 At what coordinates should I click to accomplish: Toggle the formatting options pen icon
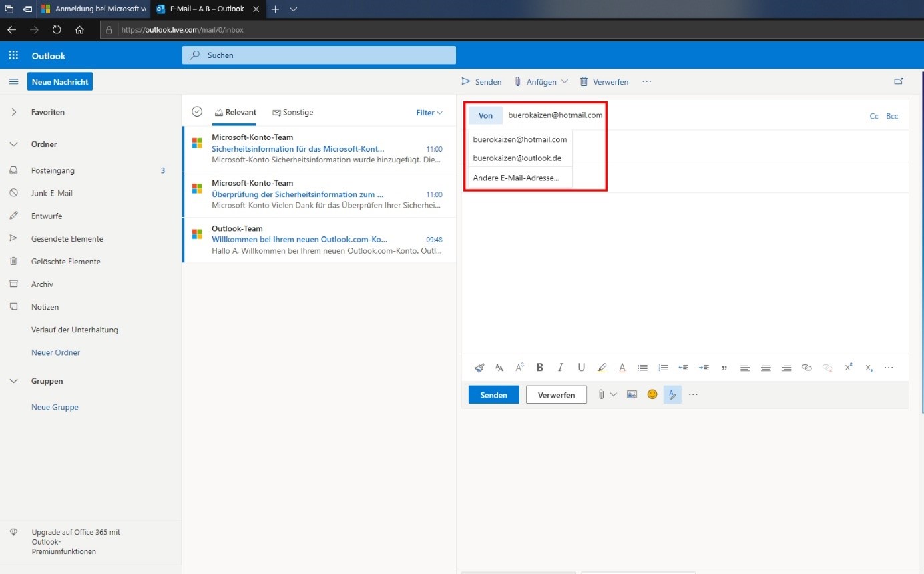672,394
